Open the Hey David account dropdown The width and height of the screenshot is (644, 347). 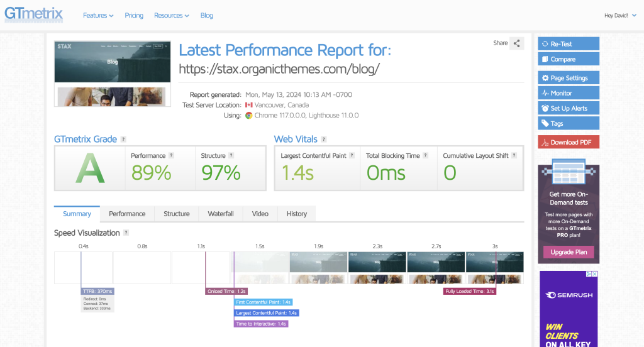click(x=620, y=16)
